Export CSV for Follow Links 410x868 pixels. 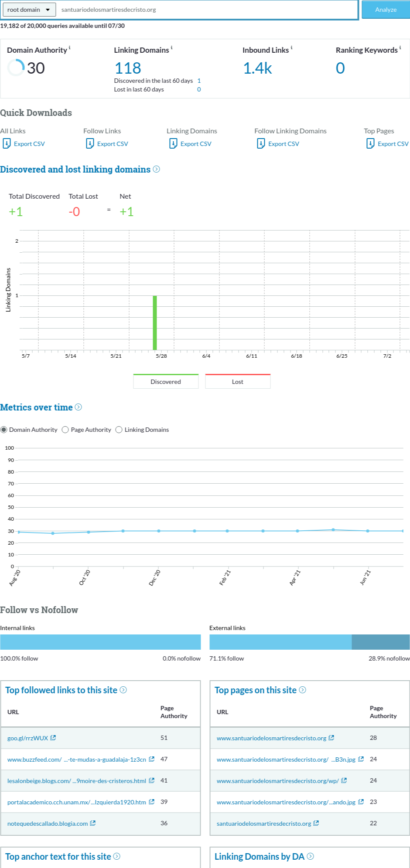click(x=113, y=144)
